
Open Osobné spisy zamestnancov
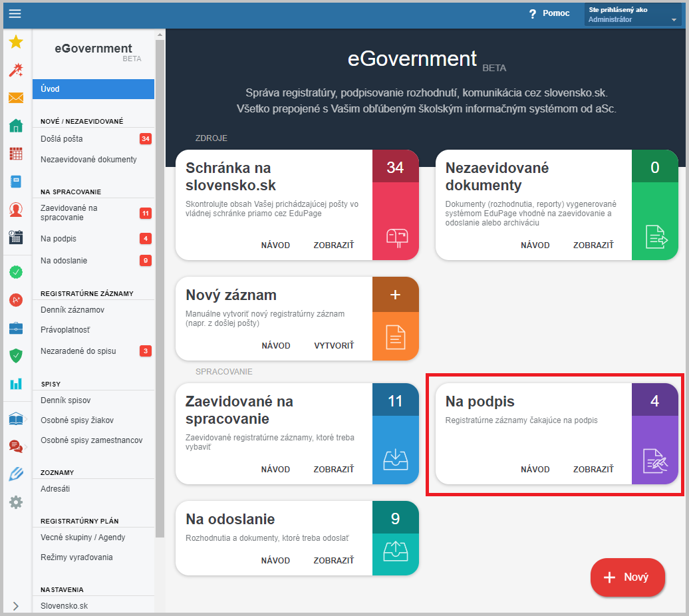click(93, 440)
